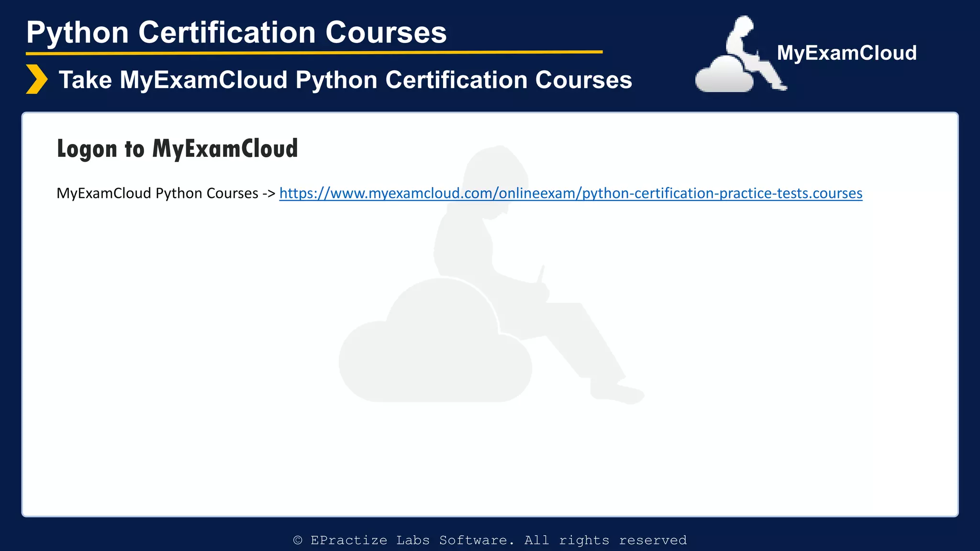
Task: Select the Take MyExamCloud Python Certification Courses subtitle
Action: (345, 80)
